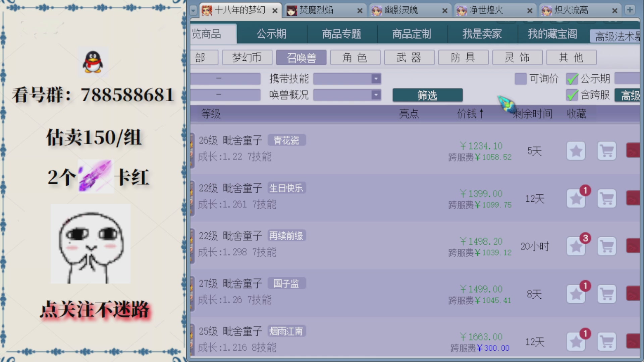Image resolution: width=644 pixels, height=362 pixels.
Task: Favorite the 再续前缘 毗舍童子 listing
Action: [576, 247]
